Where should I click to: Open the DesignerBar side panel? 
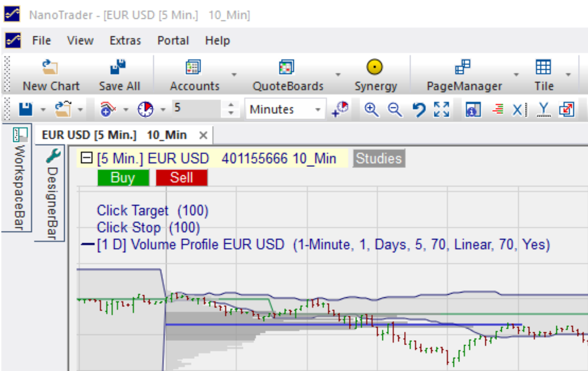(51, 194)
